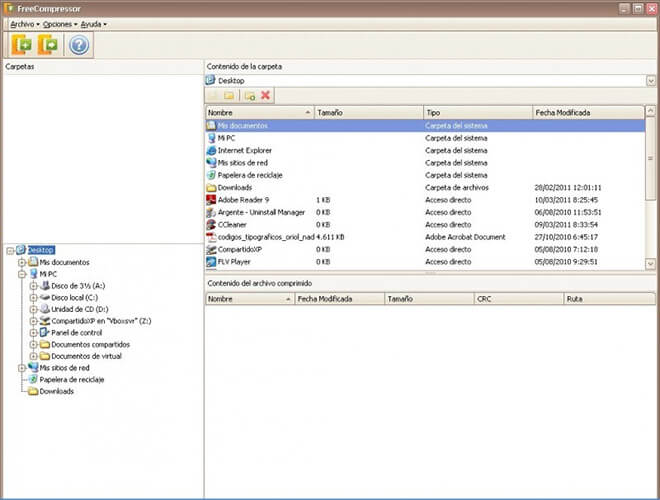Select Downloads in the folder tree
The height and width of the screenshot is (500, 660).
point(56,391)
